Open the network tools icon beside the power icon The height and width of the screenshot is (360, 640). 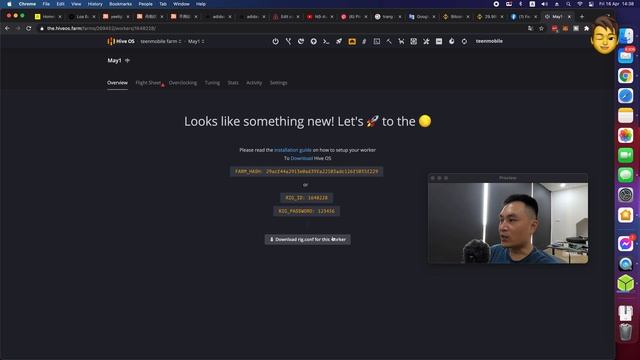(288, 41)
